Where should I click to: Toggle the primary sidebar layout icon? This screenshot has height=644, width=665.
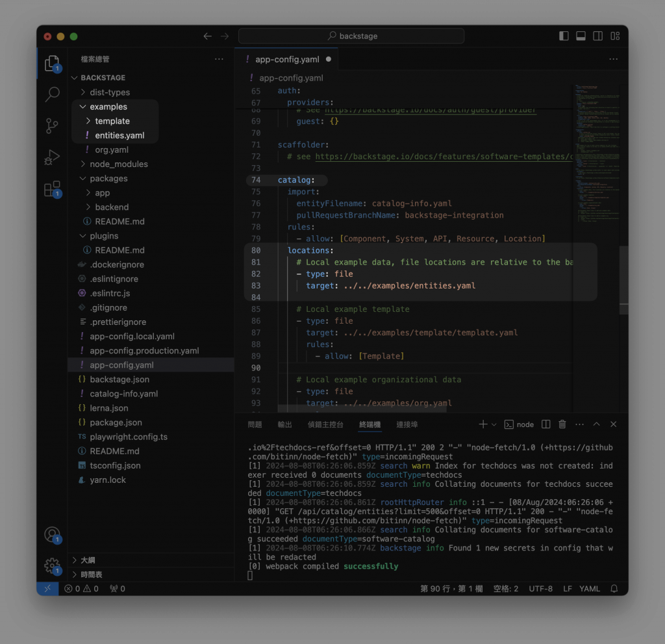point(564,36)
